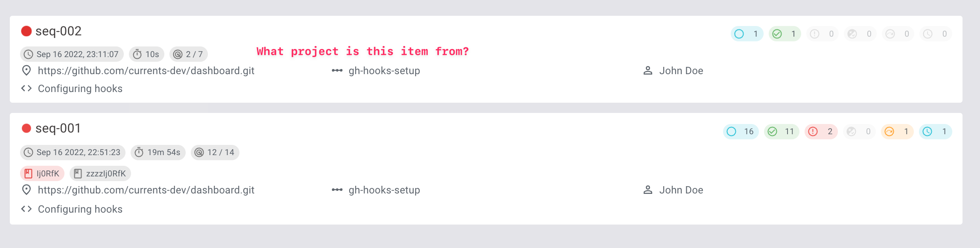Click the stopwatch icon showing 19m 54s on seq-001

(139, 152)
